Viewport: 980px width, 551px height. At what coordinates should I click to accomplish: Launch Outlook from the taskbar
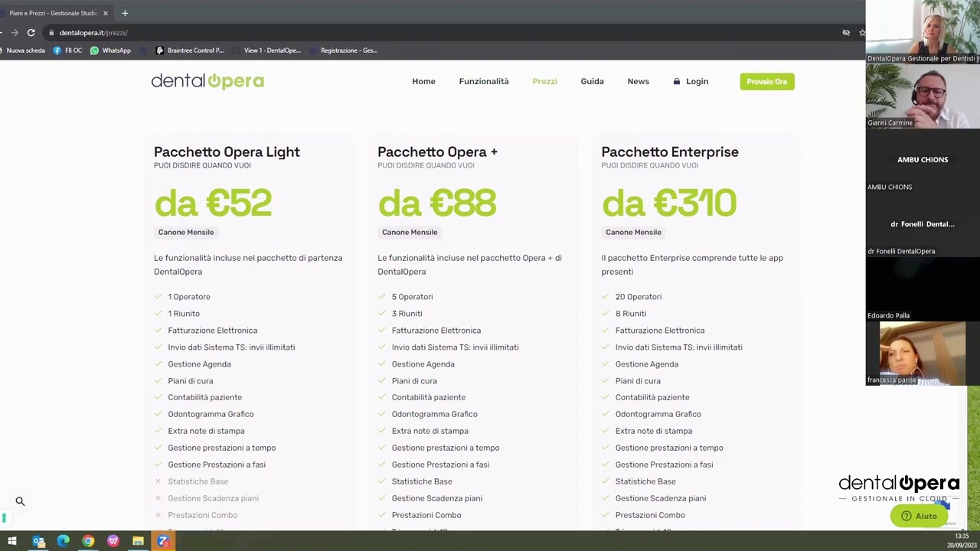pyautogui.click(x=38, y=542)
